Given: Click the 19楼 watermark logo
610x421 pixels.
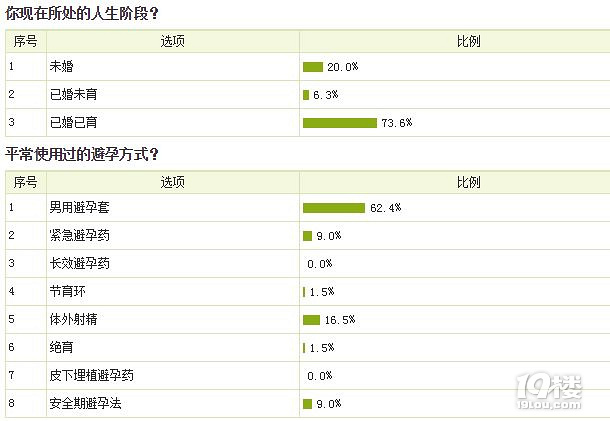Looking at the screenshot, I should [x=549, y=391].
